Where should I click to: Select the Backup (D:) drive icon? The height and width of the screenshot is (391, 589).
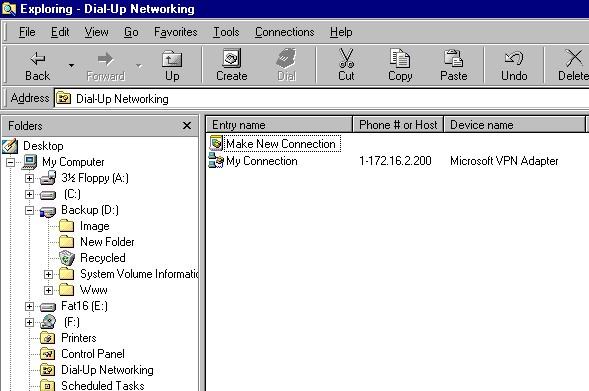48,211
